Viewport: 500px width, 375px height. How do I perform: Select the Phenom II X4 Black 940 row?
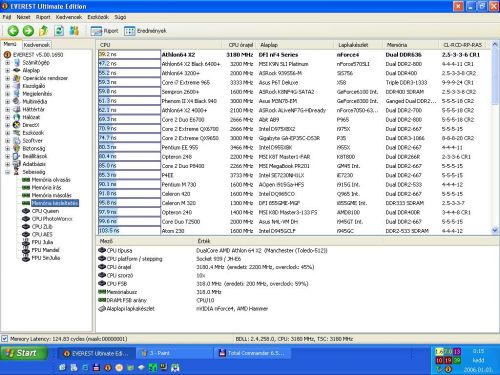tap(295, 101)
